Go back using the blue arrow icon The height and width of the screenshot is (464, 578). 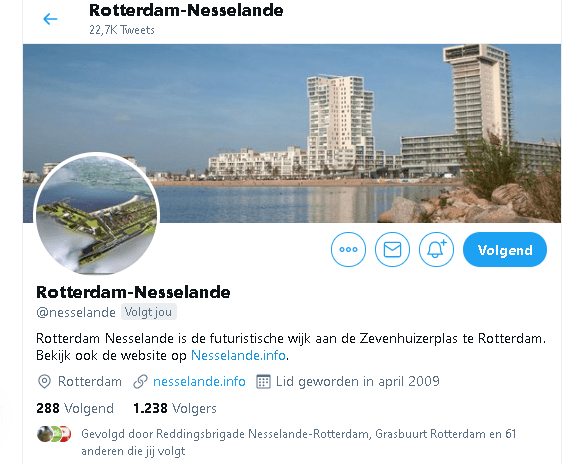click(x=50, y=19)
